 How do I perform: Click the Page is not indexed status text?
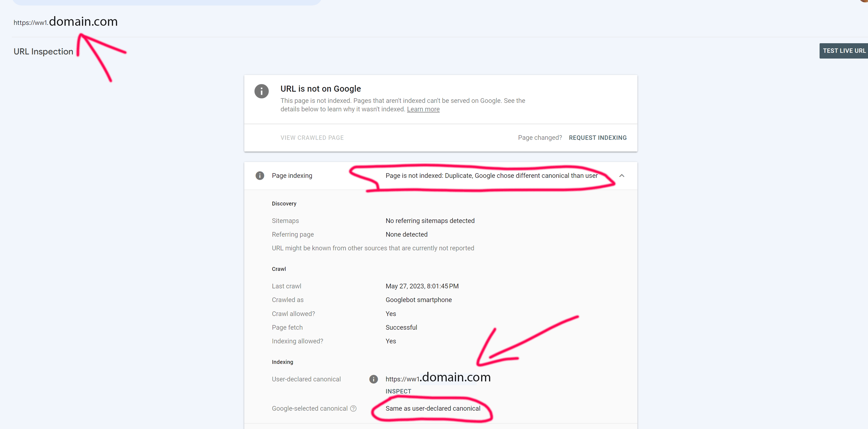coord(491,176)
